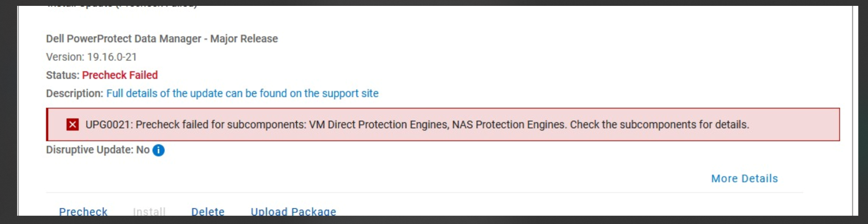
Task: Click NAS Protection Engines in error message
Action: pyautogui.click(x=509, y=125)
